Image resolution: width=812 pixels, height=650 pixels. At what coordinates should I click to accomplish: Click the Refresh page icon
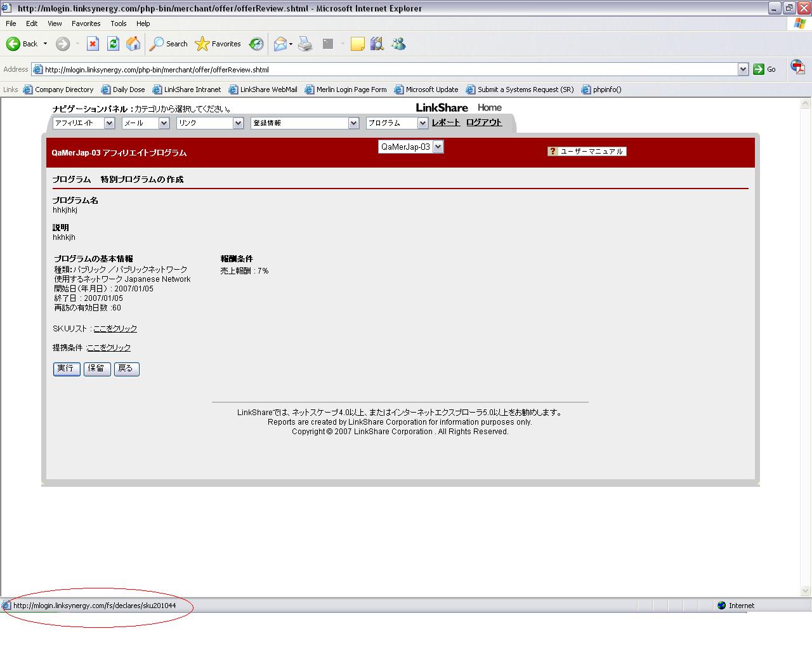point(113,44)
